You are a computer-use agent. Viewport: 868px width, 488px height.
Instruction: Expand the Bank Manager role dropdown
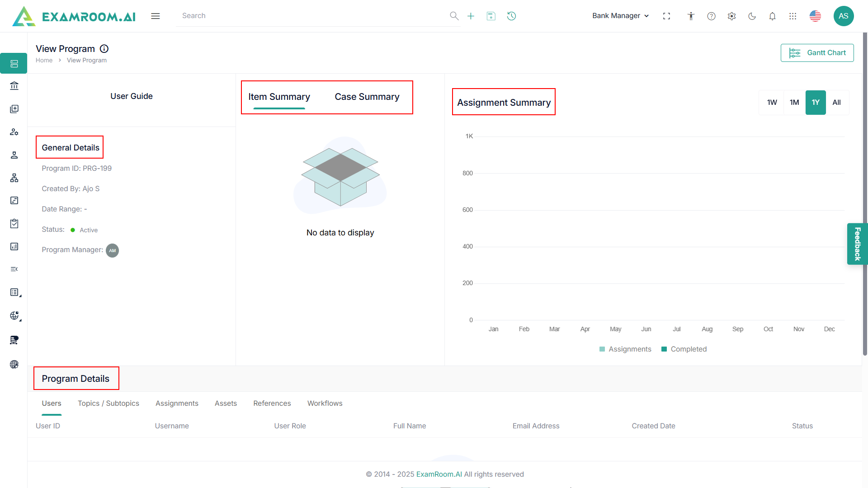620,16
